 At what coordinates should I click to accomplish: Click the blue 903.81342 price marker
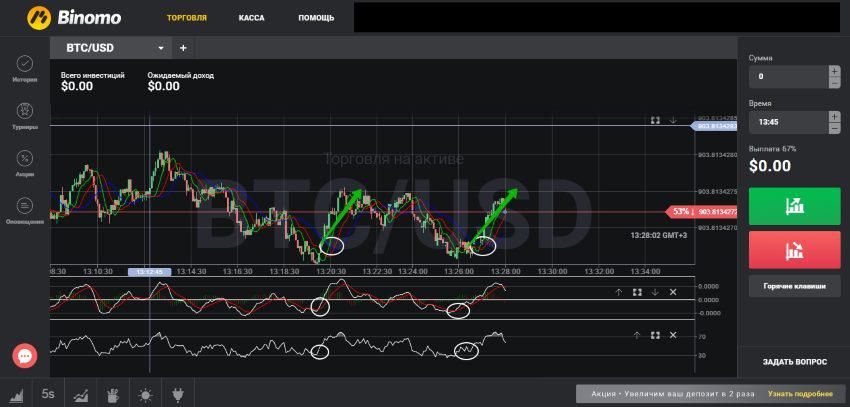pos(714,126)
